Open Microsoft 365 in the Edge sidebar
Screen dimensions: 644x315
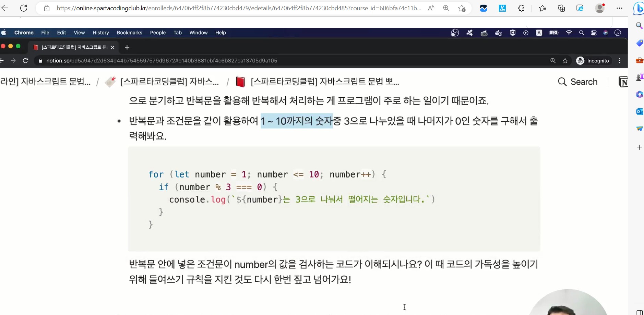tap(639, 94)
